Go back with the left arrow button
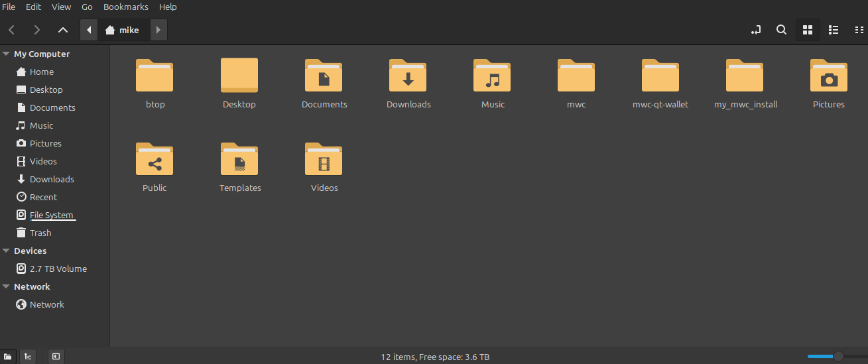 coord(12,30)
